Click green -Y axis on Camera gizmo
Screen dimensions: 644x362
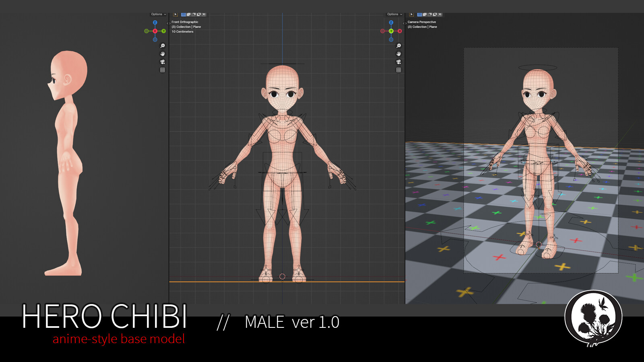point(391,31)
